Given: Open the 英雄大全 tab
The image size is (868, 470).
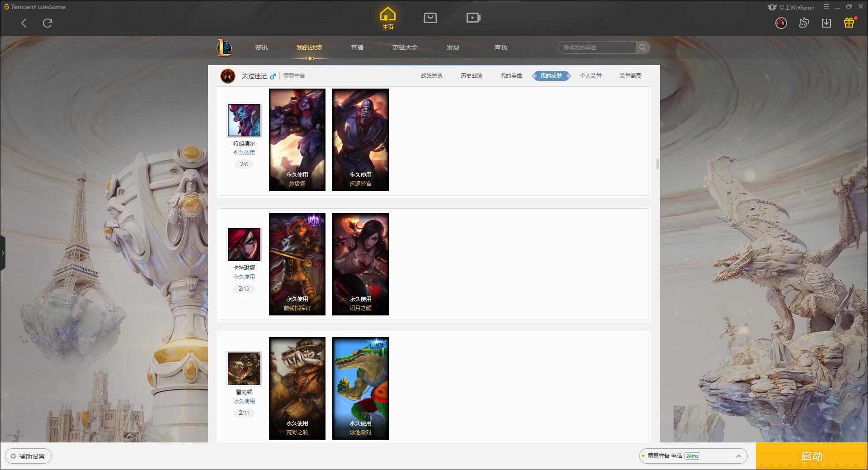Looking at the screenshot, I should 405,47.
